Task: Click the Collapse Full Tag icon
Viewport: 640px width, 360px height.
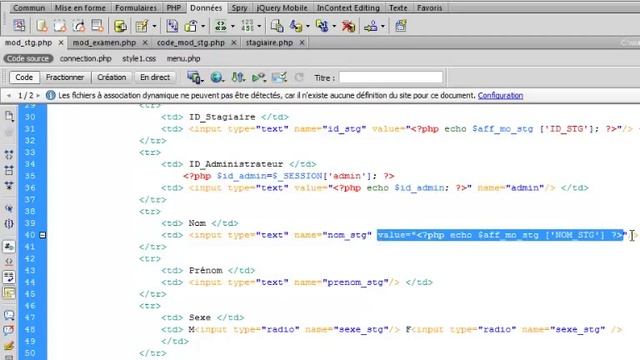Action: coord(9,154)
